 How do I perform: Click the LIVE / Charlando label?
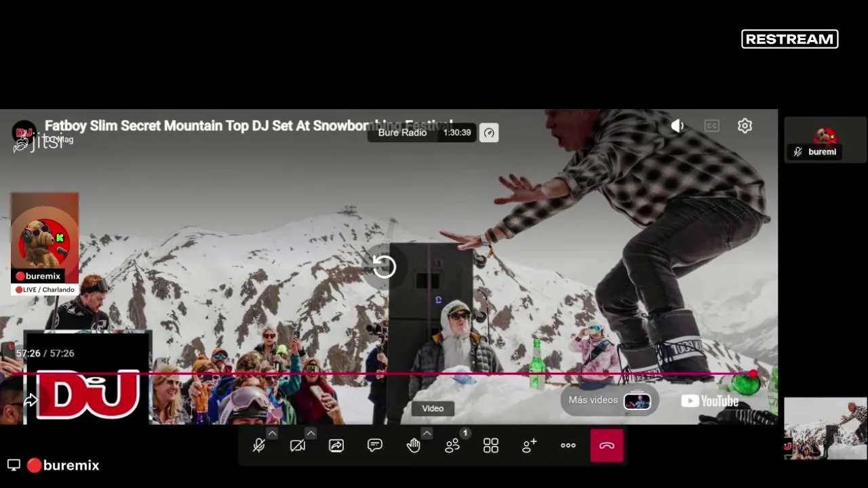coord(45,289)
